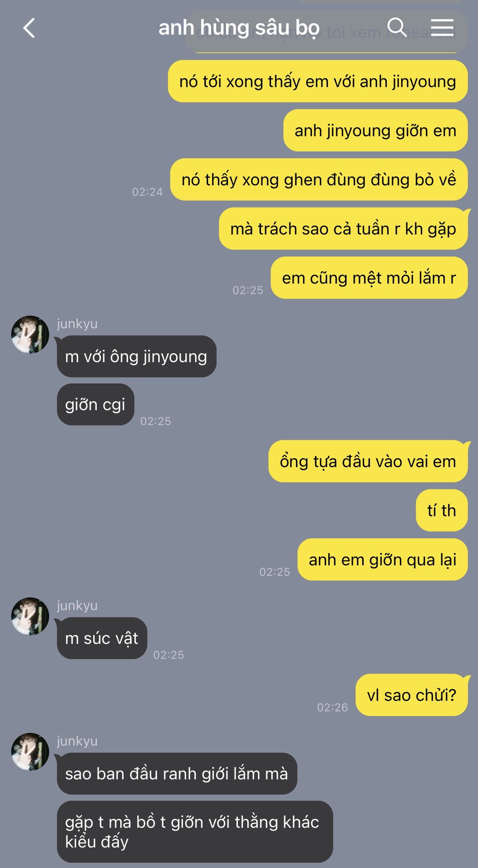Tap the 'em cũng mệt mỏi lắm r' message
This screenshot has width=478, height=868.
pos(369,278)
